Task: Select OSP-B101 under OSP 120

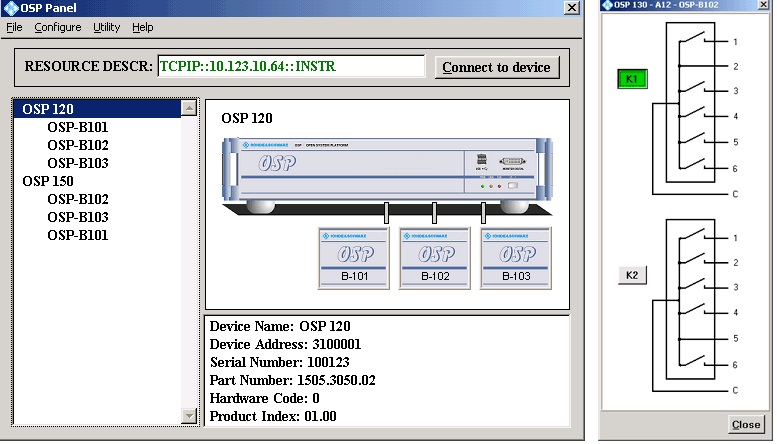Action: pyautogui.click(x=78, y=127)
